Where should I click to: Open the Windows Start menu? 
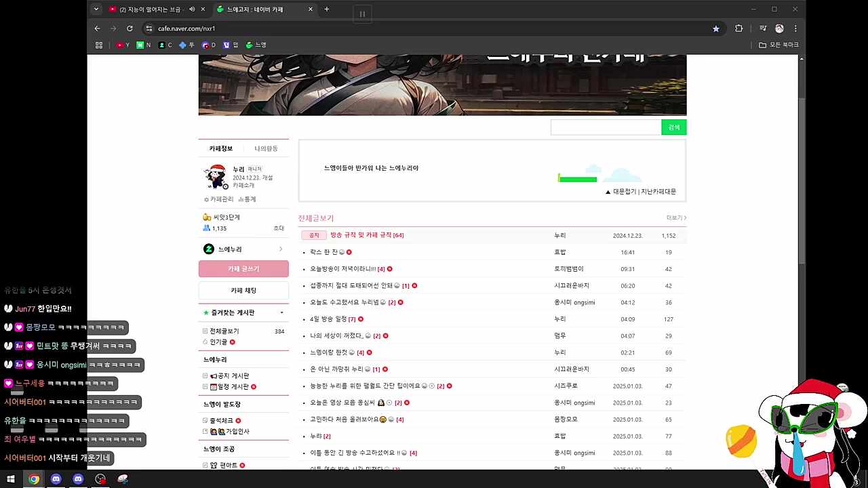pos(11,479)
